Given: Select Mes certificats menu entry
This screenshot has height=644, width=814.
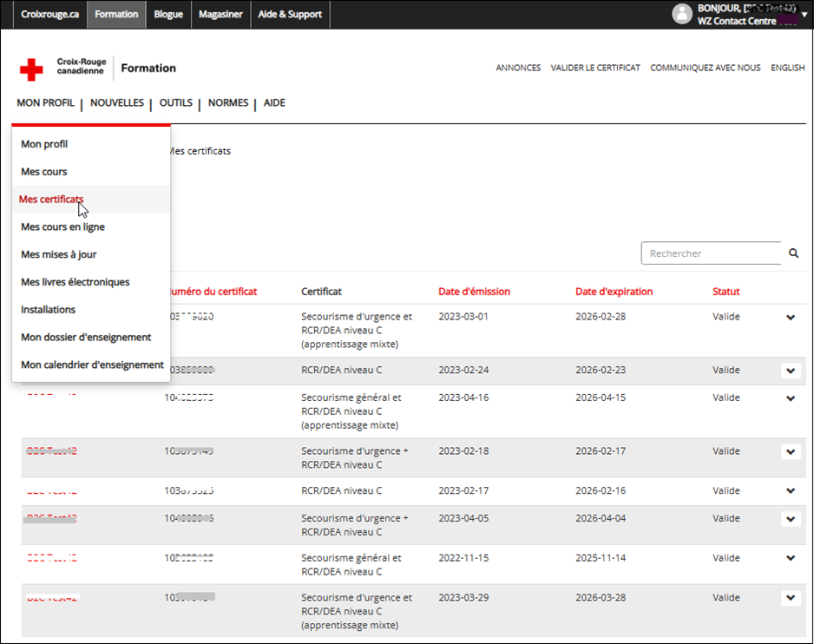Looking at the screenshot, I should pyautogui.click(x=91, y=200).
